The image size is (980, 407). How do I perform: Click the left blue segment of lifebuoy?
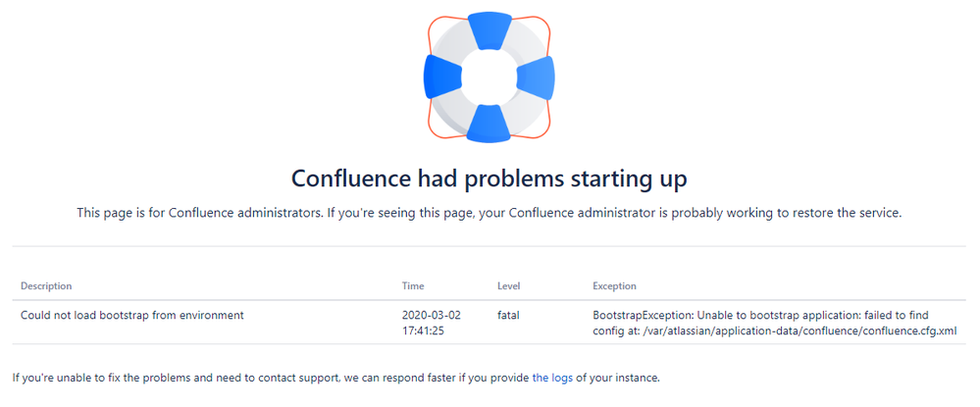pyautogui.click(x=442, y=76)
